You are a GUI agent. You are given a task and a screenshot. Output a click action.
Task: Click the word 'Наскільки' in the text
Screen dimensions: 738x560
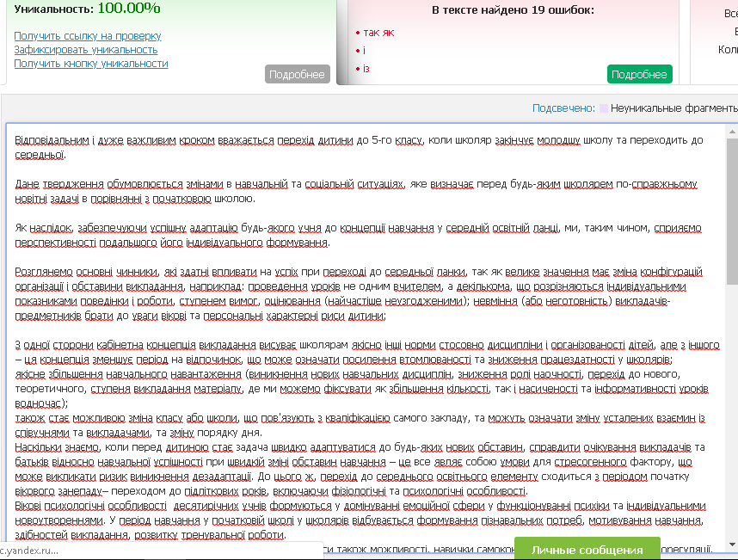point(37,447)
